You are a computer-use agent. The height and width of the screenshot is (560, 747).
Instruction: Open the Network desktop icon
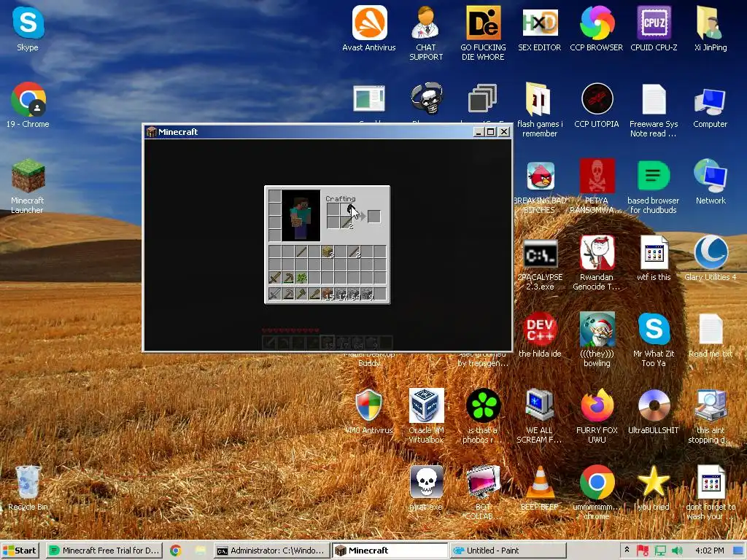(x=710, y=182)
